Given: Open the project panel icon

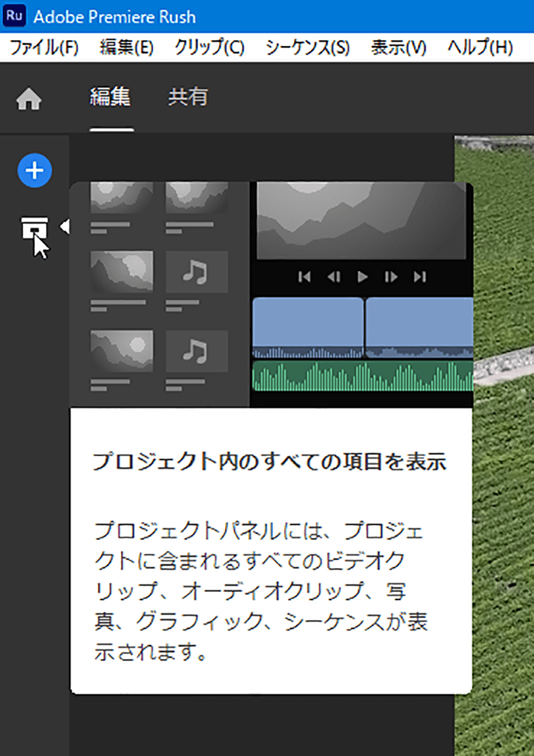Looking at the screenshot, I should [x=34, y=228].
